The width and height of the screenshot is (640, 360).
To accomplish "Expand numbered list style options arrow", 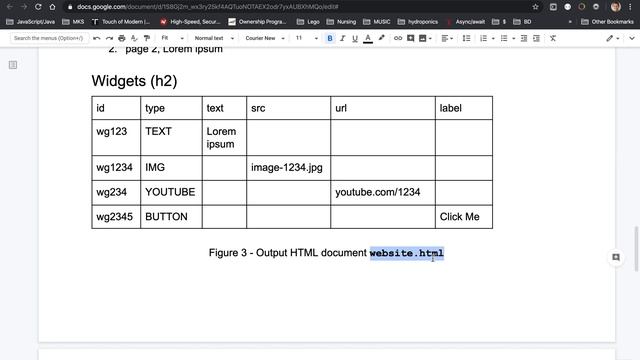I will pyautogui.click(x=493, y=38).
